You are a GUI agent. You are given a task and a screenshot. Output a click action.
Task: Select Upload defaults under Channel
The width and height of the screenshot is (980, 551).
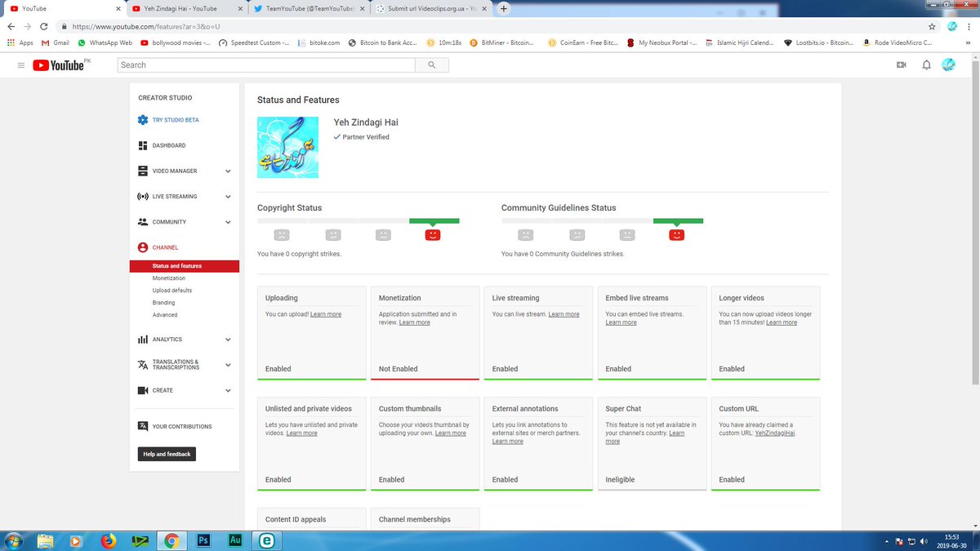point(172,291)
